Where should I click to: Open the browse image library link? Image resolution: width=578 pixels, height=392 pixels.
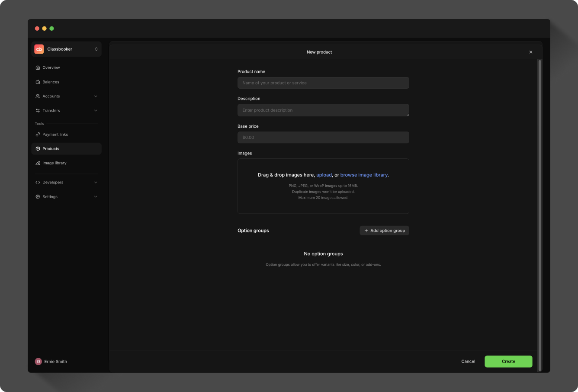tap(364, 175)
